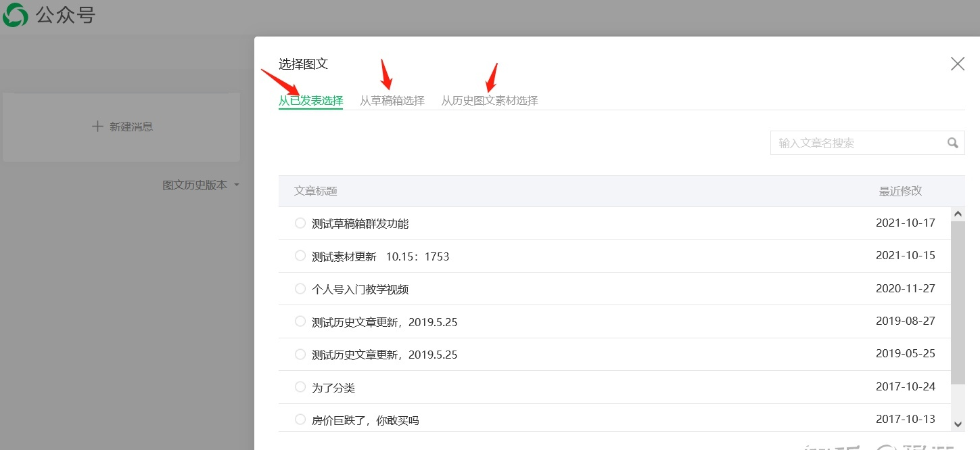
Task: Select radio for 房价巨跌了，你敢买吗
Action: (300, 420)
